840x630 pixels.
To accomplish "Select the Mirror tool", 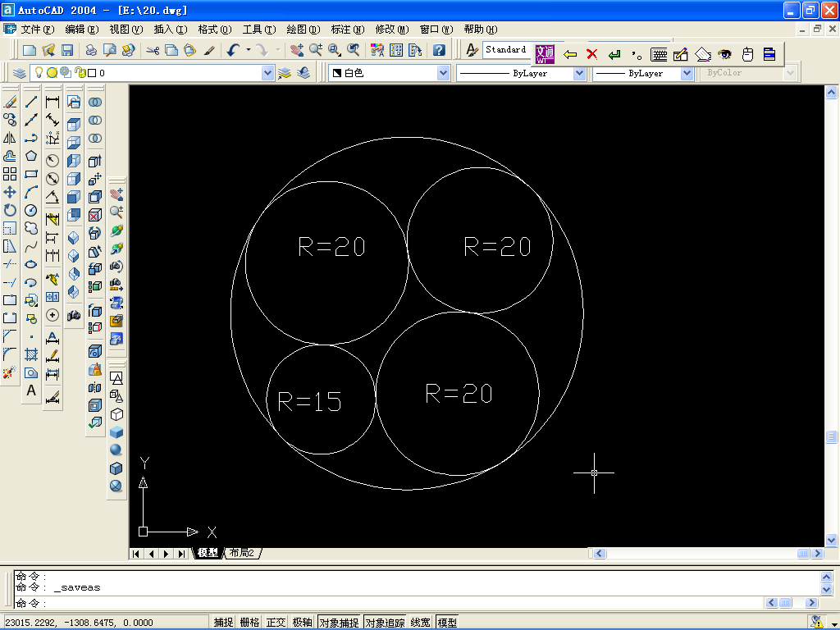I will pos(10,138).
